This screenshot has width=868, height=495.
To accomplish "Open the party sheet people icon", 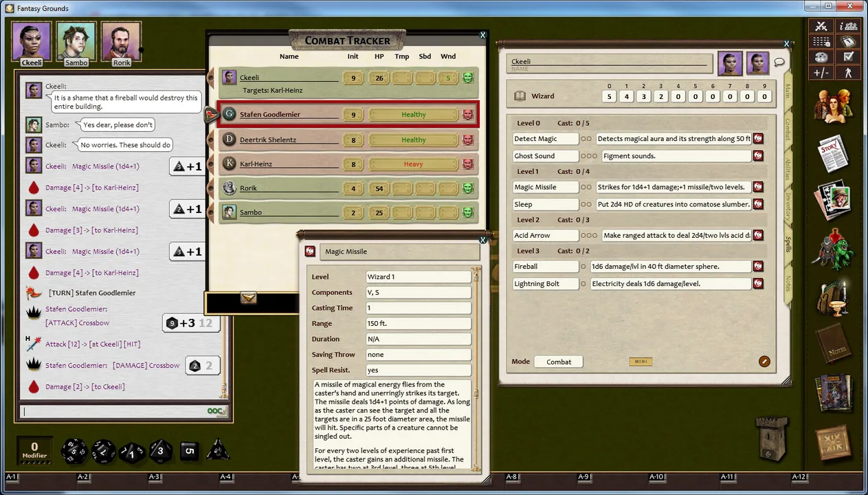I will pyautogui.click(x=848, y=26).
